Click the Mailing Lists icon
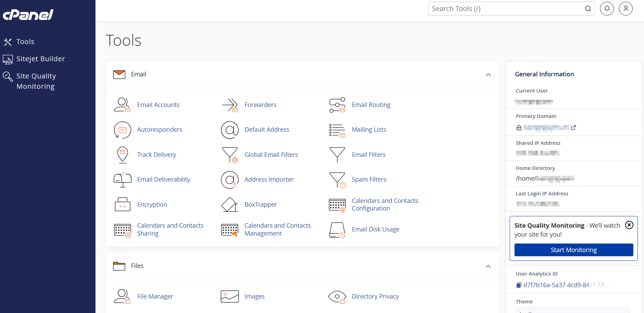Viewport: 644px width, 313px height. click(x=337, y=130)
